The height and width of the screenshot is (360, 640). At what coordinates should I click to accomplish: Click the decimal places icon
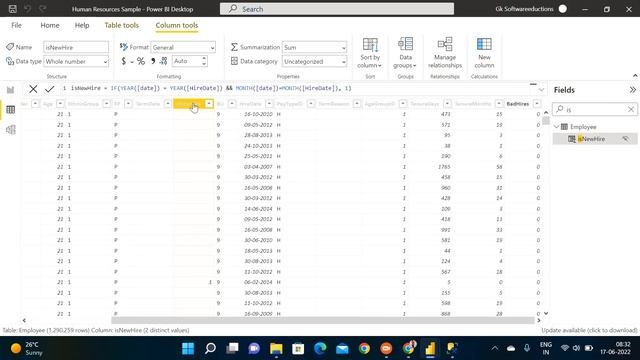(164, 61)
